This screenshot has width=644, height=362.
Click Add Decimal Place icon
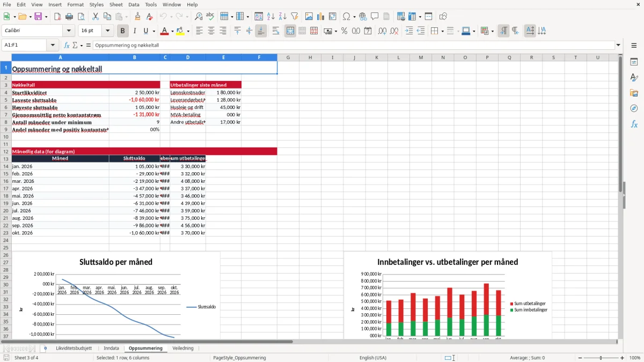382,31
